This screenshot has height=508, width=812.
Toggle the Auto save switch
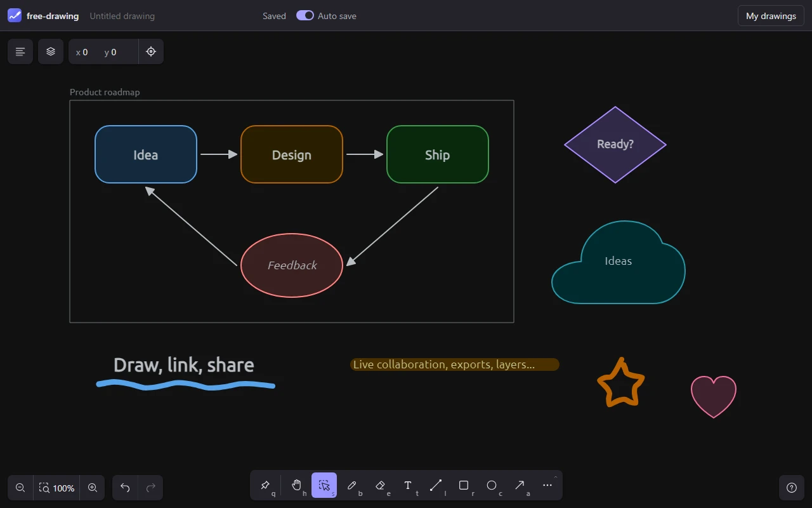pyautogui.click(x=305, y=15)
